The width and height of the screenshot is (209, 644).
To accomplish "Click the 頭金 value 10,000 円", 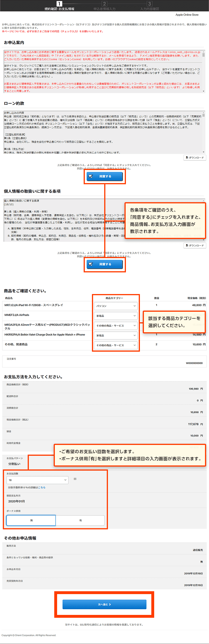I will point(197,436).
